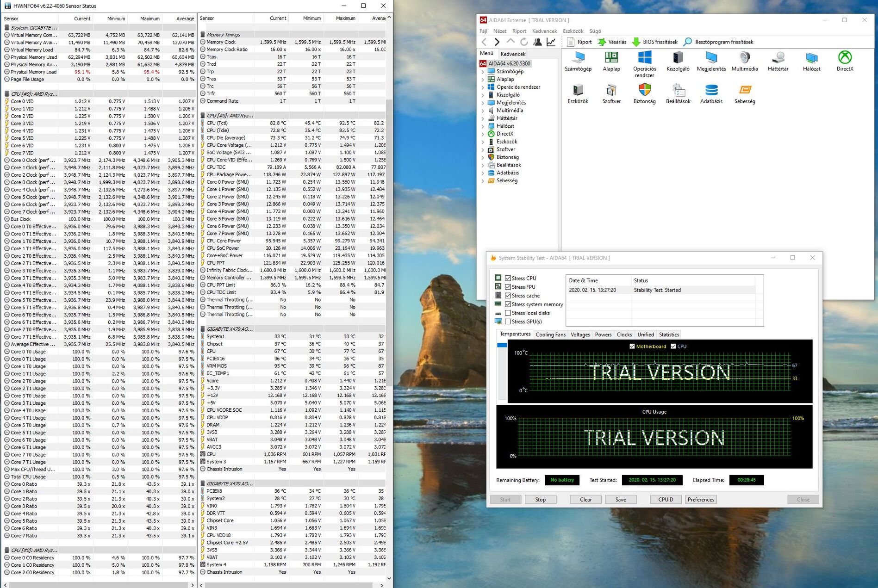This screenshot has width=878, height=588.
Task: Open the Fájl menu in AIDA64
Action: click(x=483, y=31)
